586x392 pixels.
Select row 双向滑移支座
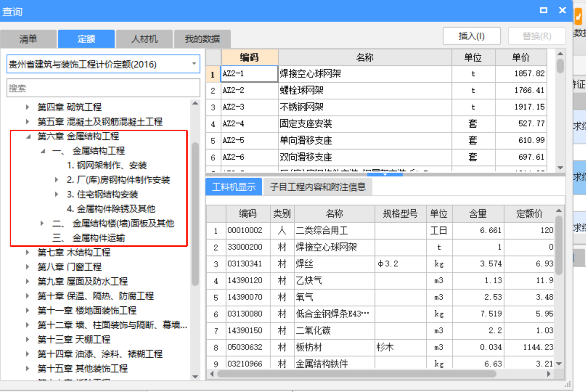(x=376, y=157)
